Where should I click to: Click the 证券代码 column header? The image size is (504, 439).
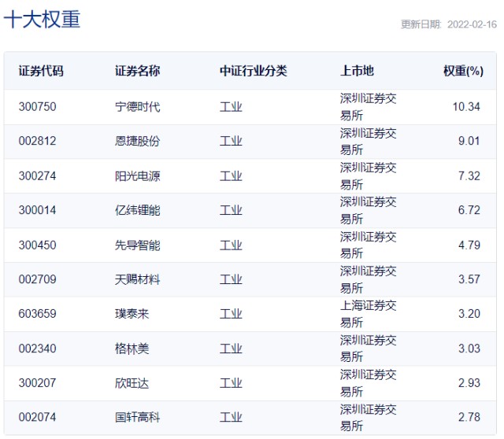coord(41,71)
